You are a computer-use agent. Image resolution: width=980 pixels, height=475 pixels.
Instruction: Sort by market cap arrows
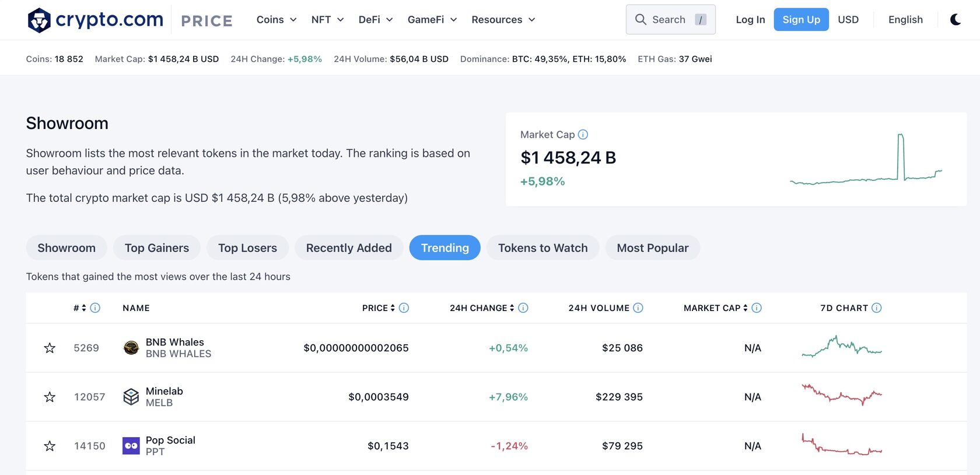[x=745, y=308]
